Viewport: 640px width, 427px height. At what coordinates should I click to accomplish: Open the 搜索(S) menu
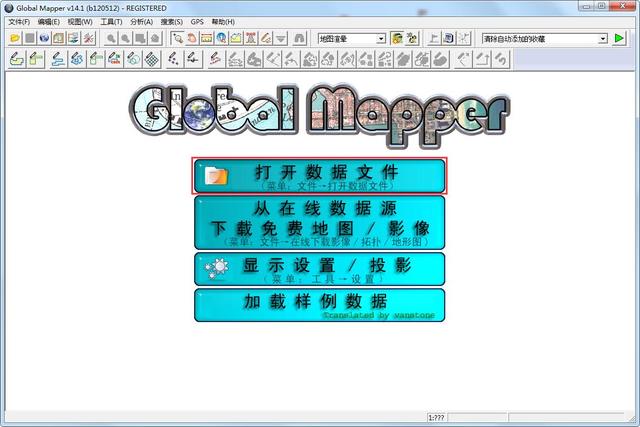171,22
